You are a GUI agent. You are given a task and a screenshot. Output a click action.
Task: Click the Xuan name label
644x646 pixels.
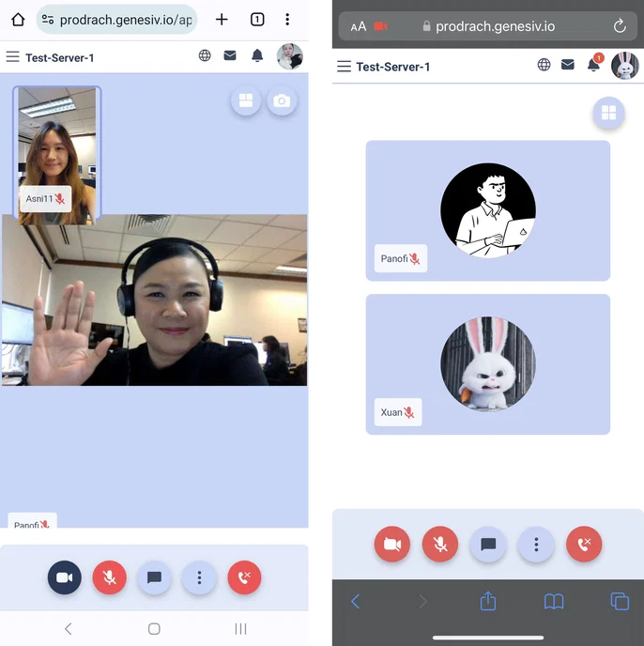pyautogui.click(x=398, y=412)
